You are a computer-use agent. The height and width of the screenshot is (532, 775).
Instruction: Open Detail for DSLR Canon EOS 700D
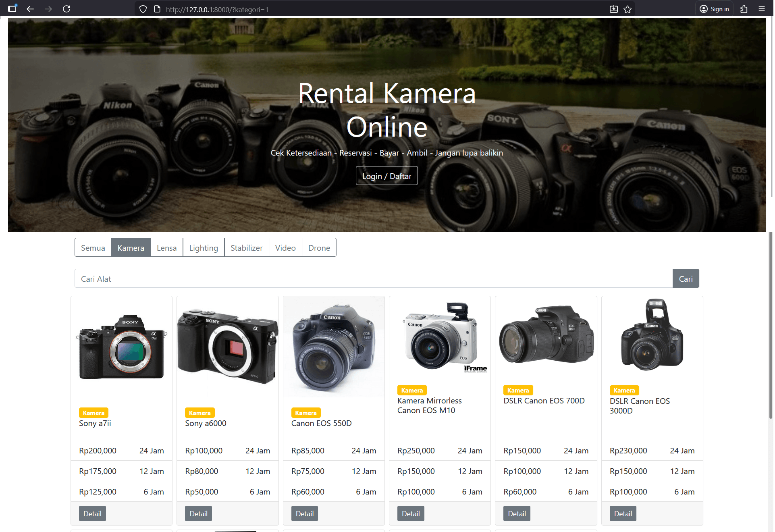point(517,513)
